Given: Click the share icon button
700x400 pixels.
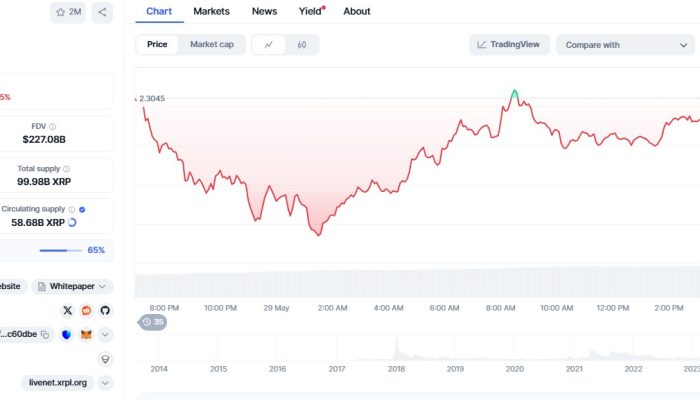Looking at the screenshot, I should click(x=102, y=12).
